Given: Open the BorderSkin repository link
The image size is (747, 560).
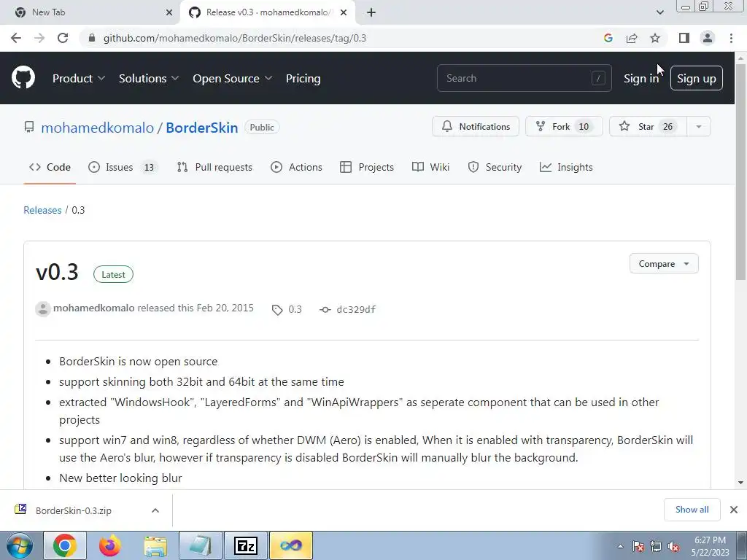Looking at the screenshot, I should click(202, 128).
